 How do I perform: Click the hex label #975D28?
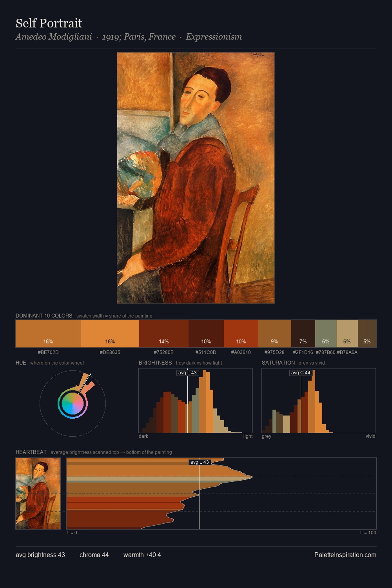274,352
